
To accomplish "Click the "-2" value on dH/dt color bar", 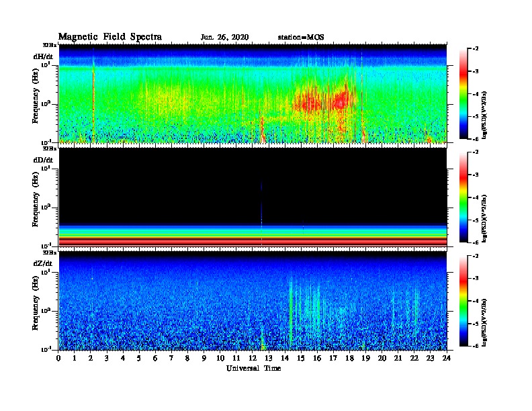I will [x=476, y=49].
